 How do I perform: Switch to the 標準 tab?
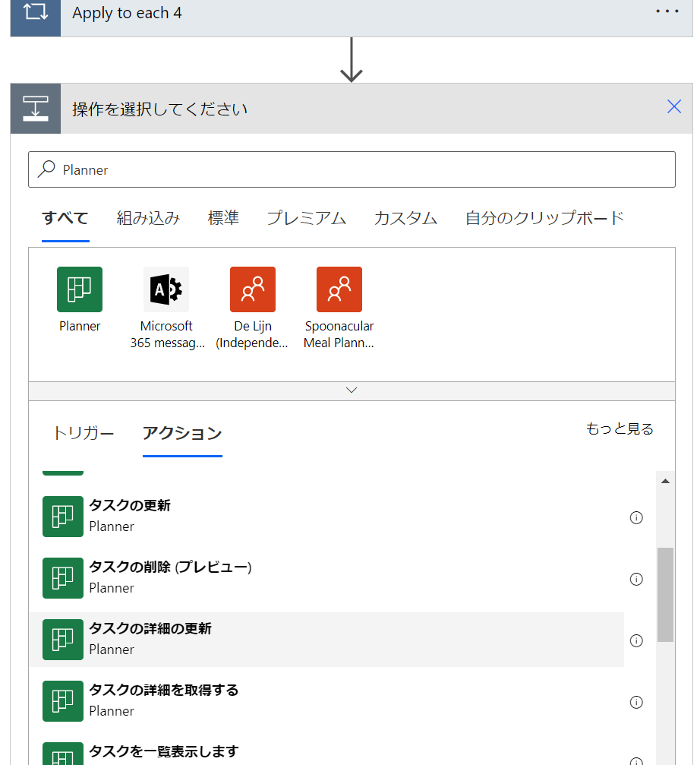coord(223,218)
